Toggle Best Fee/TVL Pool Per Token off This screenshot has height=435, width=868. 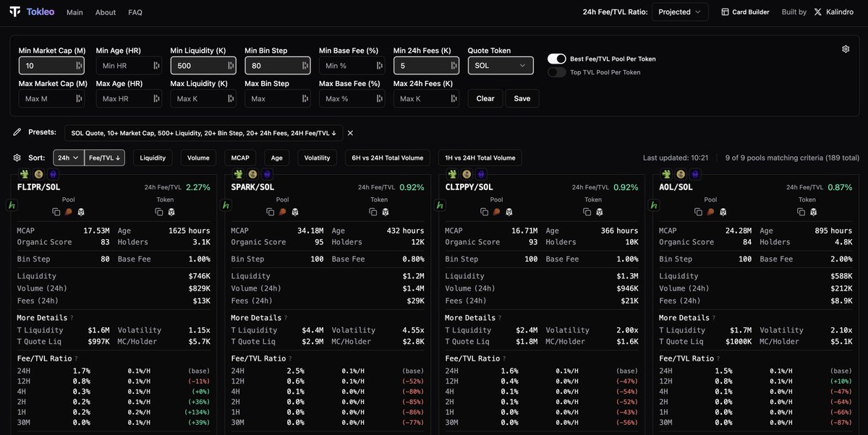tap(556, 59)
